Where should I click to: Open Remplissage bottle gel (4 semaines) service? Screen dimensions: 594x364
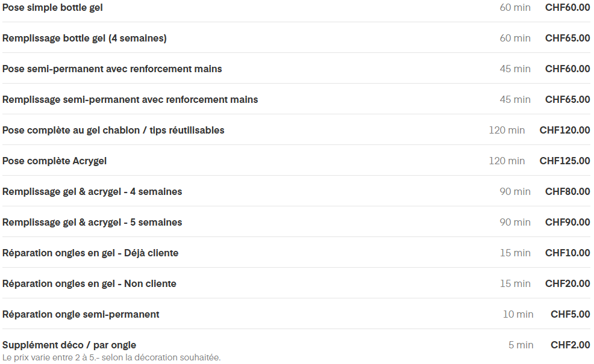(x=84, y=39)
